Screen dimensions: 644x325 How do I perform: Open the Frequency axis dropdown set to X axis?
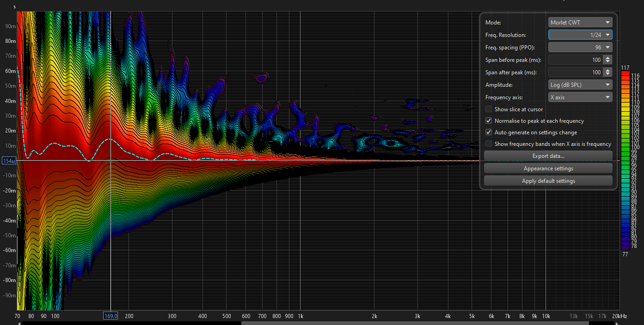click(580, 97)
